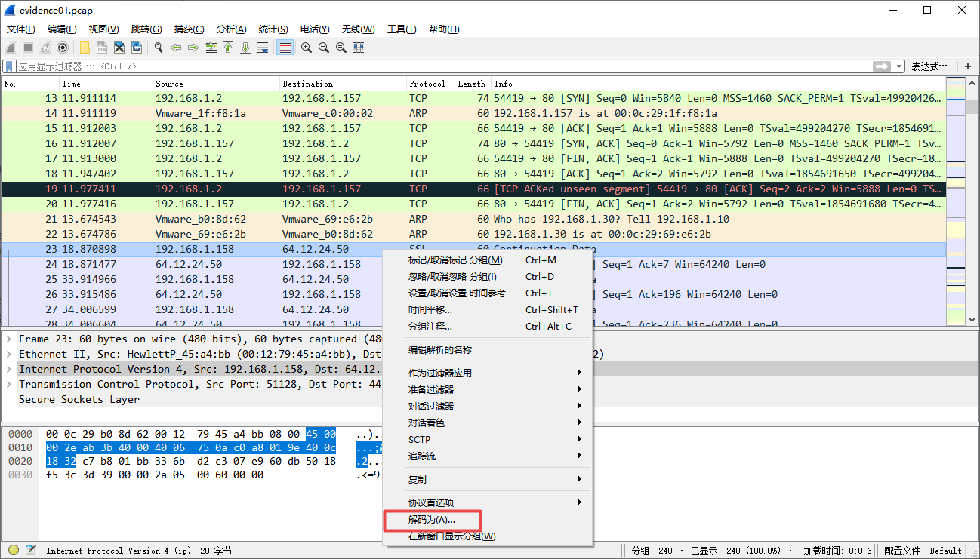Screen dimensions: 980x559
Task: Click the capture file comment pencil icon
Action: point(30,551)
